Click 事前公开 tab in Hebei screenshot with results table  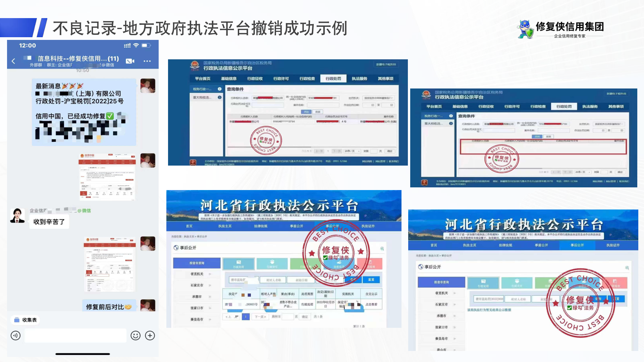[x=297, y=226]
